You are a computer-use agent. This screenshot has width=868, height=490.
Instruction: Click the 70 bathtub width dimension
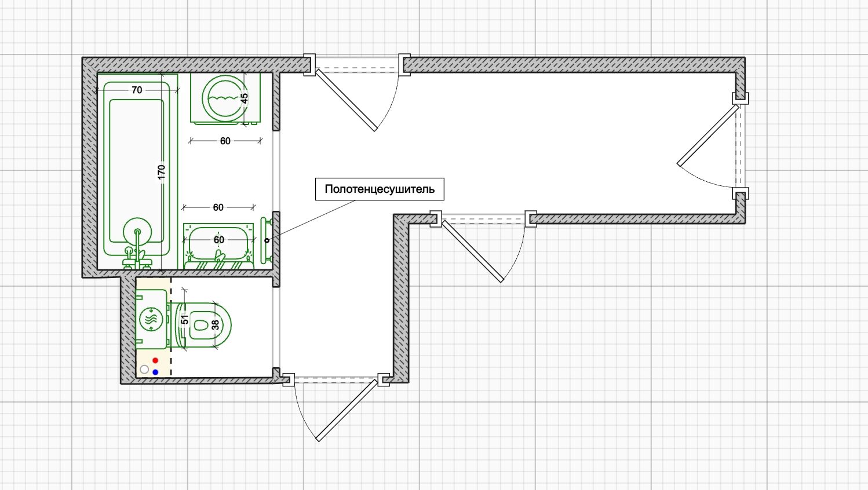coord(137,90)
